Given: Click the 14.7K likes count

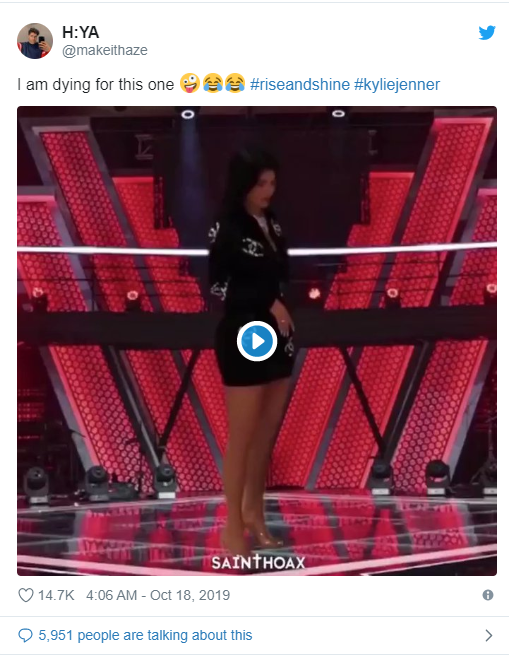Looking at the screenshot, I should [56, 595].
